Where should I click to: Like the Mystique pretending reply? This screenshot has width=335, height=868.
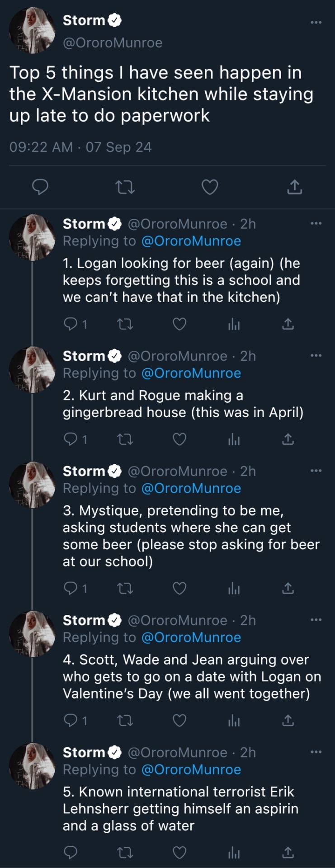pos(179,588)
